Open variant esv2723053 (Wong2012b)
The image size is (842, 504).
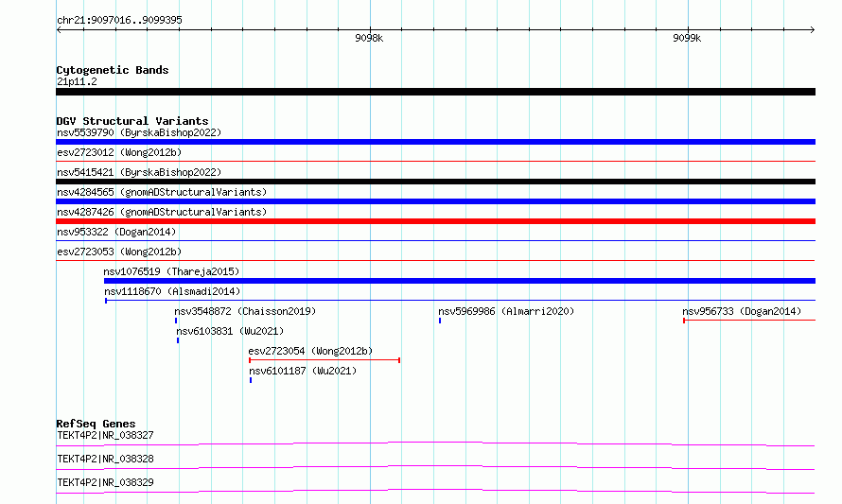click(119, 252)
